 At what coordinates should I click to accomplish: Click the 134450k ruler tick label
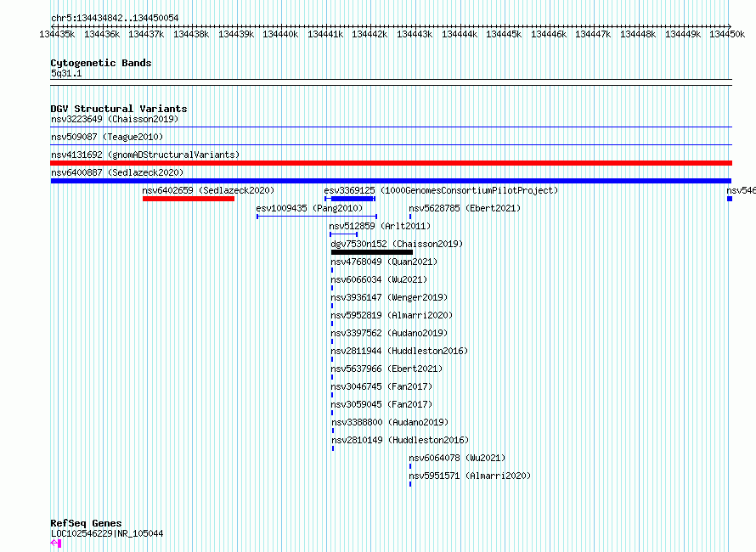pyautogui.click(x=727, y=34)
